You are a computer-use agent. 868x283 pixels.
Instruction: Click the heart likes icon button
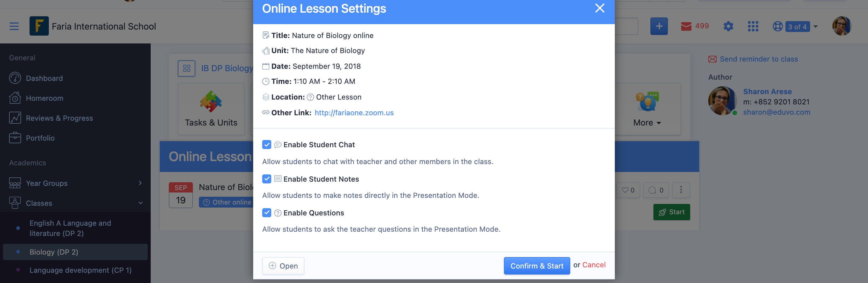coord(628,190)
